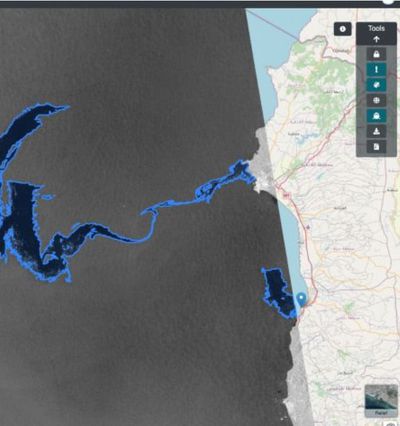Viewport: 400px width, 426px height.
Task: Click the Tools panel header label
Action: (376, 28)
